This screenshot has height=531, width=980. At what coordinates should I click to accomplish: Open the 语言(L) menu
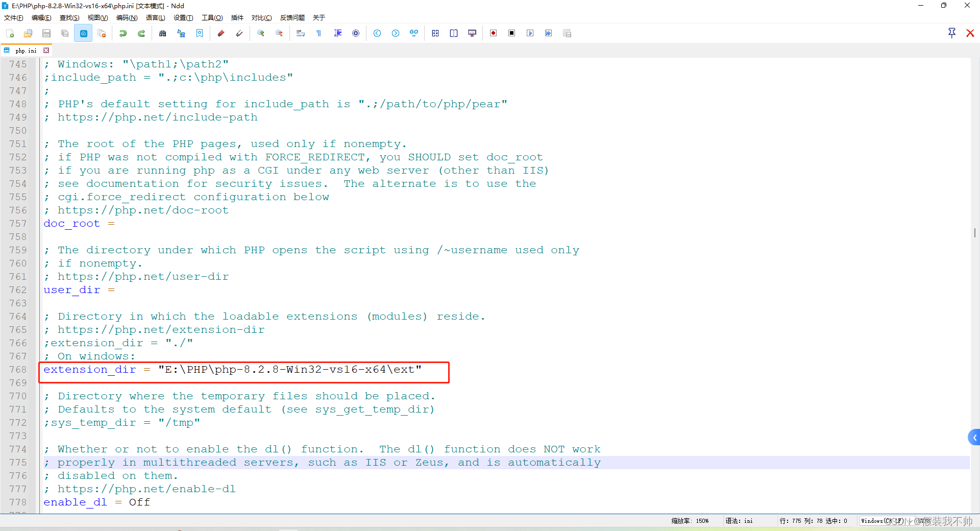(x=156, y=18)
